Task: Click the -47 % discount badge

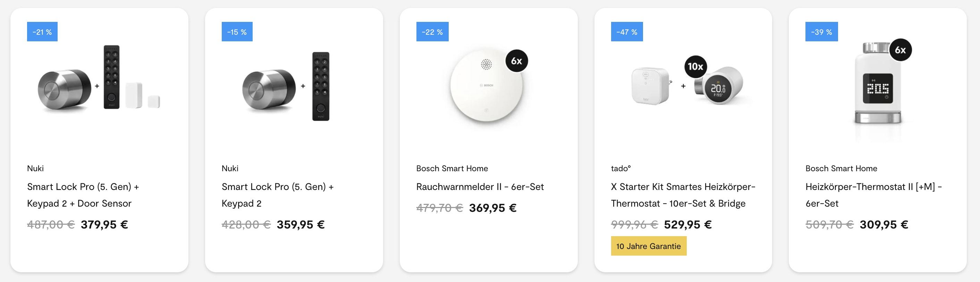Action: click(627, 32)
